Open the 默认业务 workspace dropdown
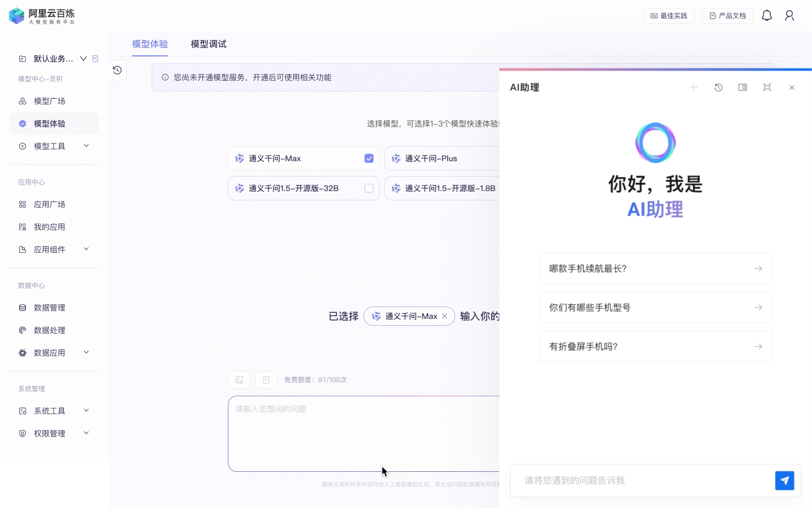Screen dimensions: 812x508 [83, 59]
